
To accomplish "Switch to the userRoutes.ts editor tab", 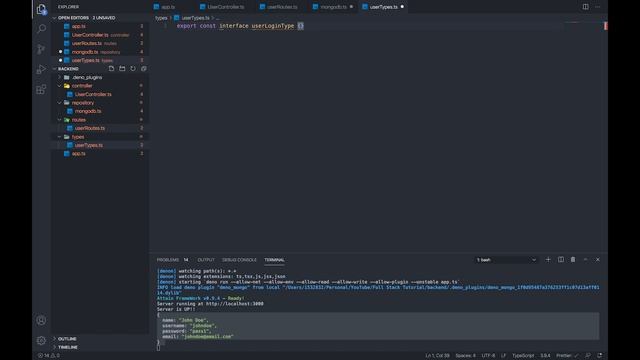I will pyautogui.click(x=279, y=7).
